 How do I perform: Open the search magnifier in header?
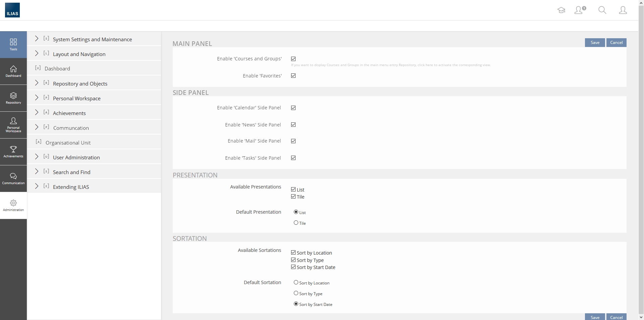(x=602, y=10)
